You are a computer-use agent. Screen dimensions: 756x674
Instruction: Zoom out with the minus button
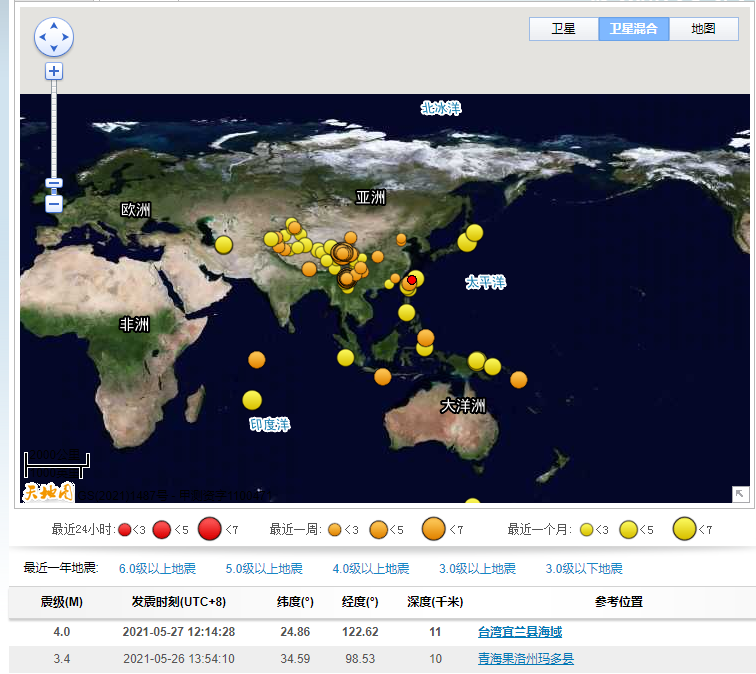click(x=54, y=204)
